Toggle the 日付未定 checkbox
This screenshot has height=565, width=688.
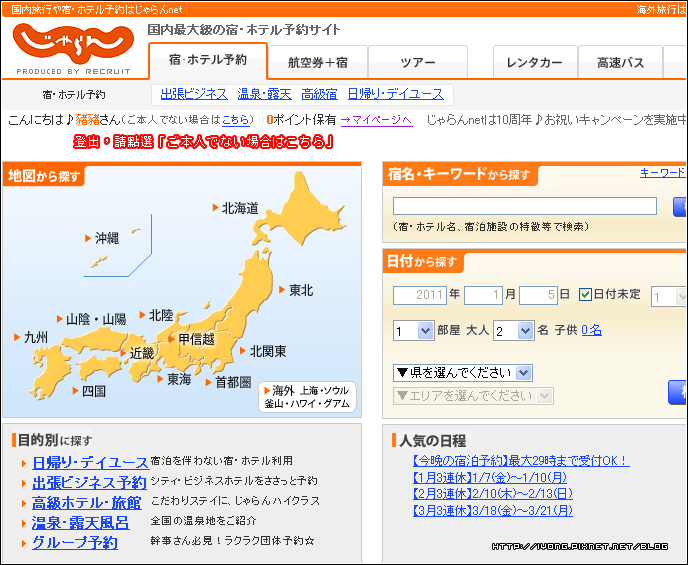click(585, 294)
